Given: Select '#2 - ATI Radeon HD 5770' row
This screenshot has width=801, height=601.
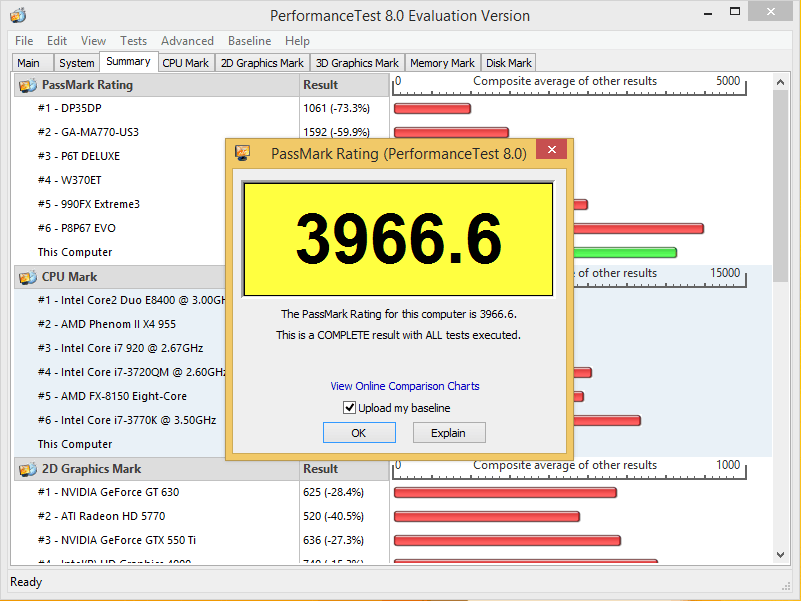Looking at the screenshot, I should pyautogui.click(x=101, y=517).
